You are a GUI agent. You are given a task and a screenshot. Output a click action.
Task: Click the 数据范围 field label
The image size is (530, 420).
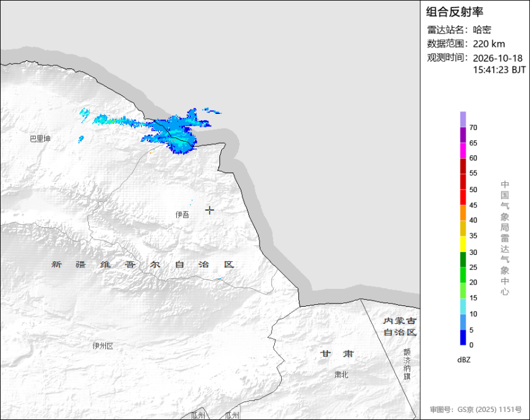pos(447,44)
